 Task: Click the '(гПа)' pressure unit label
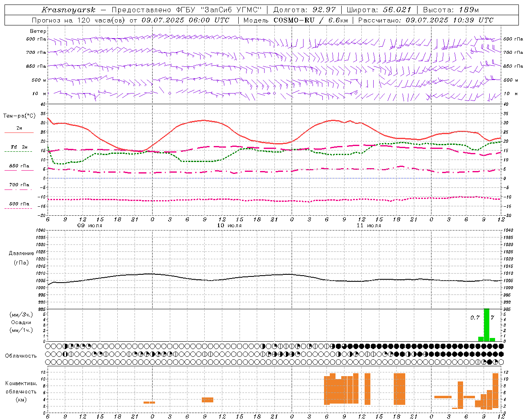(21, 262)
